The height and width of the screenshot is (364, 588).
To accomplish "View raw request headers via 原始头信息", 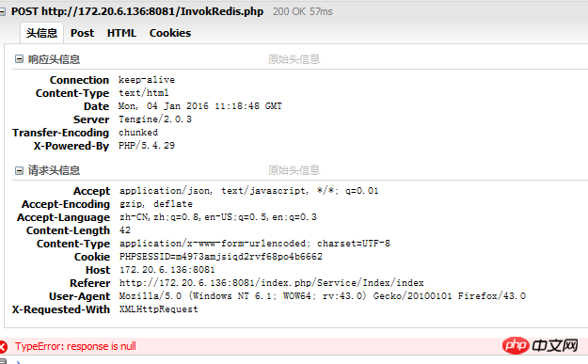I will click(294, 170).
